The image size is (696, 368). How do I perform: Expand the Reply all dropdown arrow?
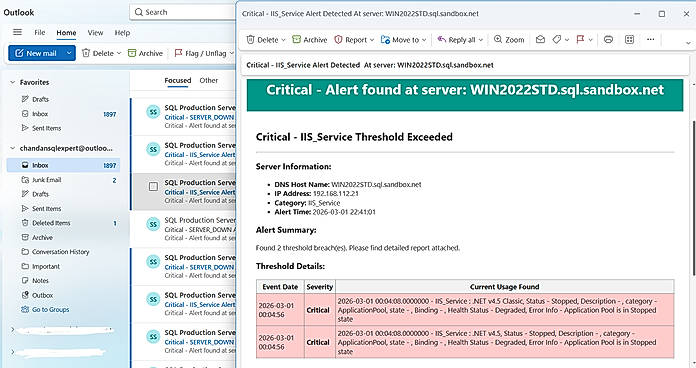coord(481,40)
